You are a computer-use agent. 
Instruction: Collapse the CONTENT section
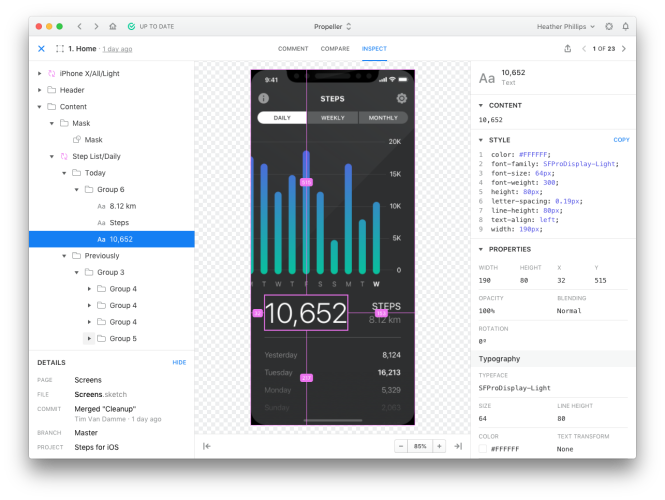(x=481, y=105)
